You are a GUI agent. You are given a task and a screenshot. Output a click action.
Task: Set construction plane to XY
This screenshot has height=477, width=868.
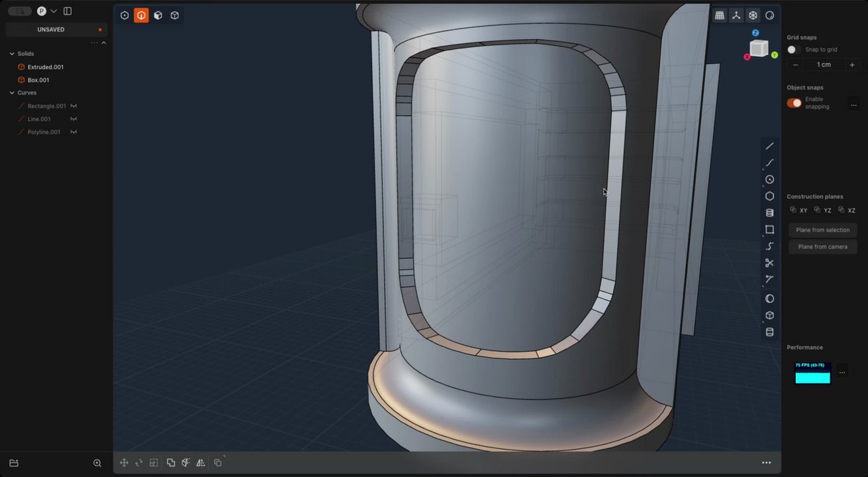click(799, 210)
